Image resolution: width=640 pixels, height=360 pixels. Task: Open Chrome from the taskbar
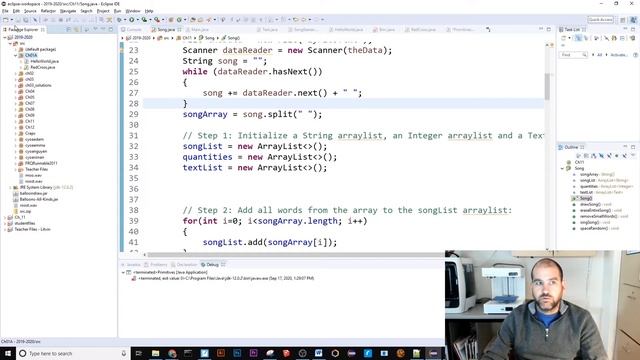[172, 353]
